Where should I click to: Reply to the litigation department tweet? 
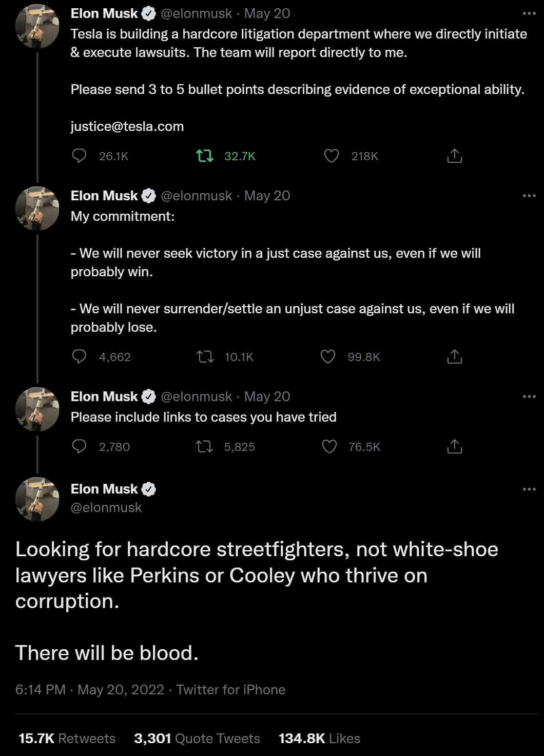(x=79, y=156)
